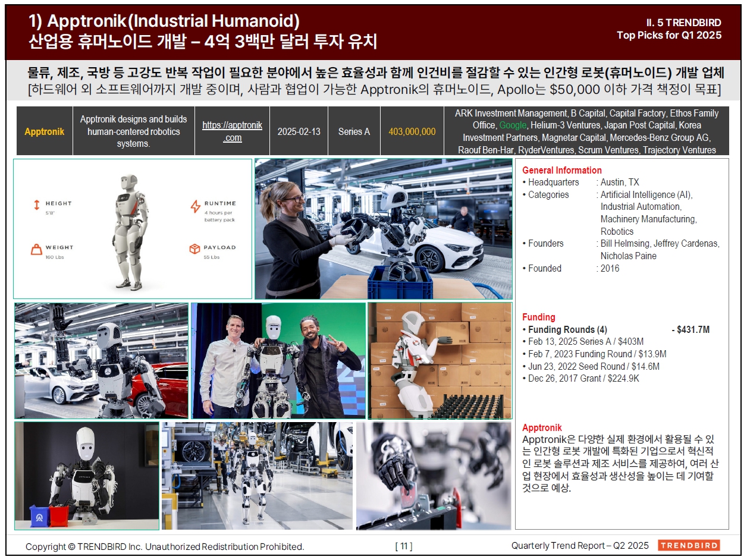This screenshot has height=560, width=747.
Task: Click the red Apptronik heading above Korean summary
Action: pos(542,427)
